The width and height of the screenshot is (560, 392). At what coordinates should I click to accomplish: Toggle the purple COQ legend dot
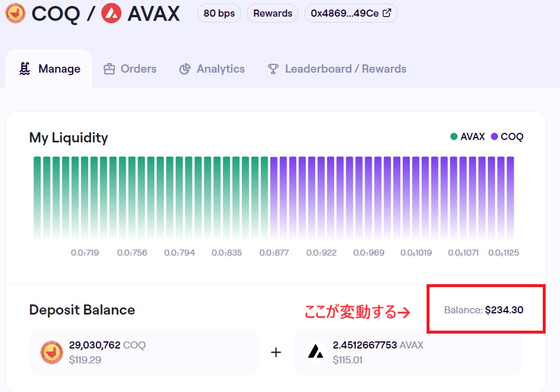click(494, 136)
